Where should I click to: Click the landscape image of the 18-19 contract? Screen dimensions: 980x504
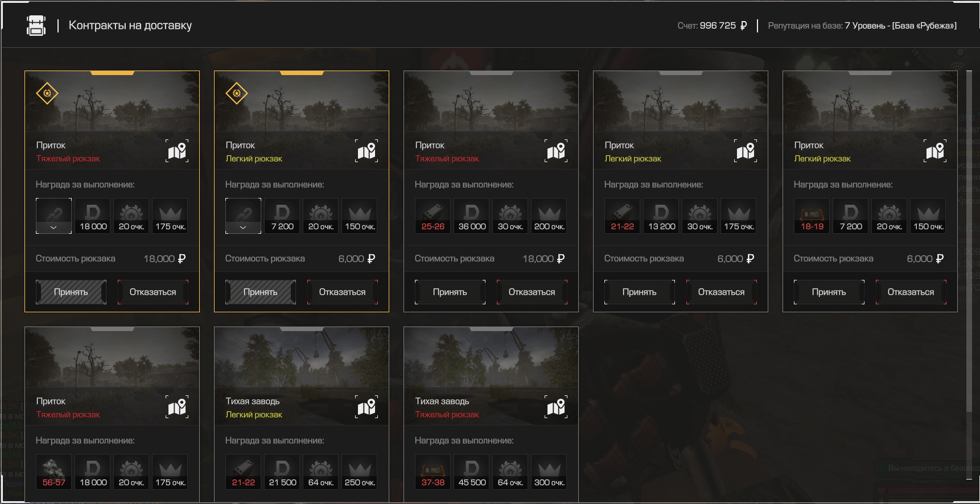pyautogui.click(x=870, y=101)
